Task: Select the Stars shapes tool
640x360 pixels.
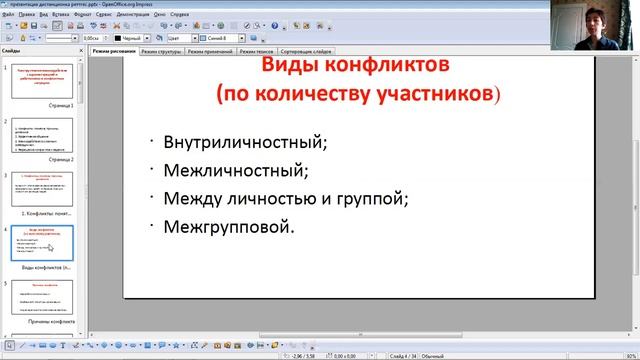Action: pyautogui.click(x=176, y=345)
